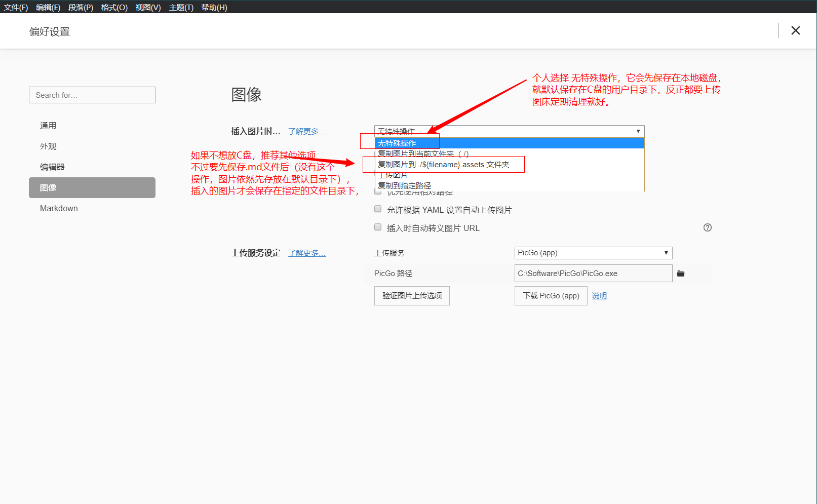
Task: Choose 复制图片到当前文件夹 option
Action: point(510,153)
